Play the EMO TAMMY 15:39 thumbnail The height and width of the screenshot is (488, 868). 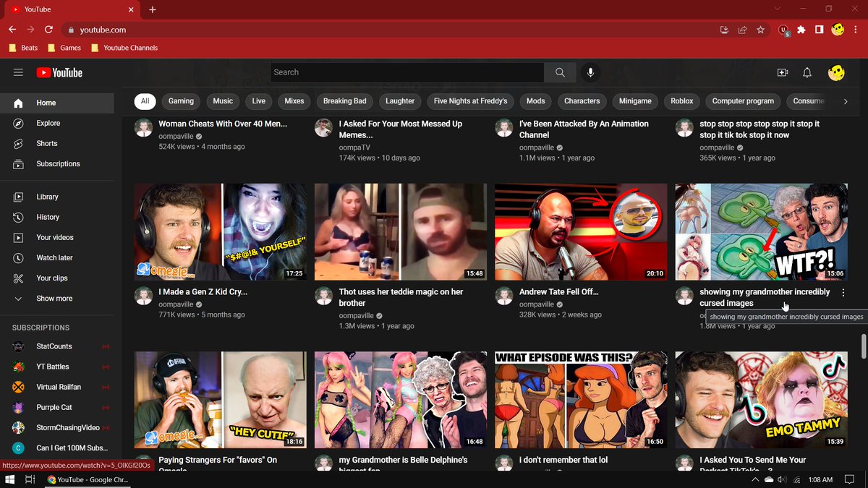coord(762,400)
